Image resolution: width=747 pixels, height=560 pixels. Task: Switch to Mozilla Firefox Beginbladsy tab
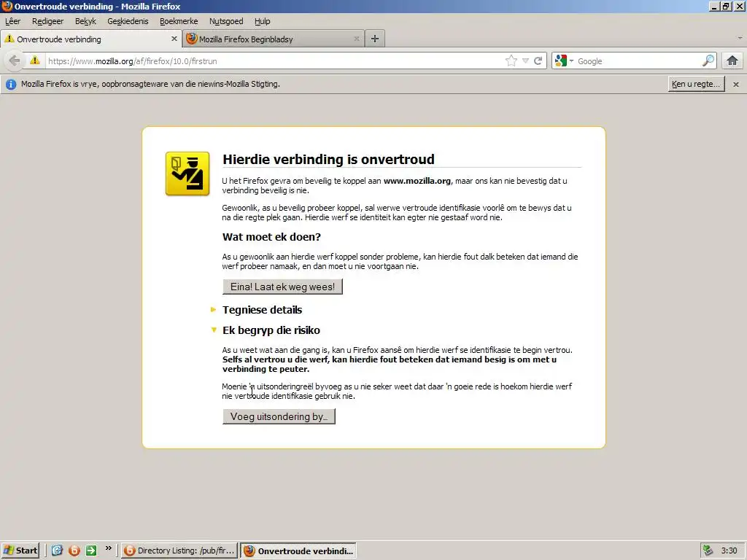tap(273, 39)
